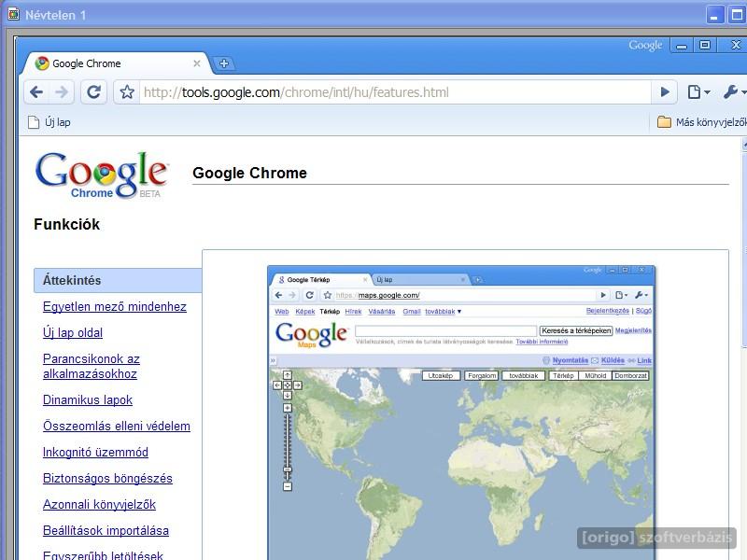This screenshot has width=747, height=560.
Task: Open the Beállítások importálása link
Action: pos(106,531)
